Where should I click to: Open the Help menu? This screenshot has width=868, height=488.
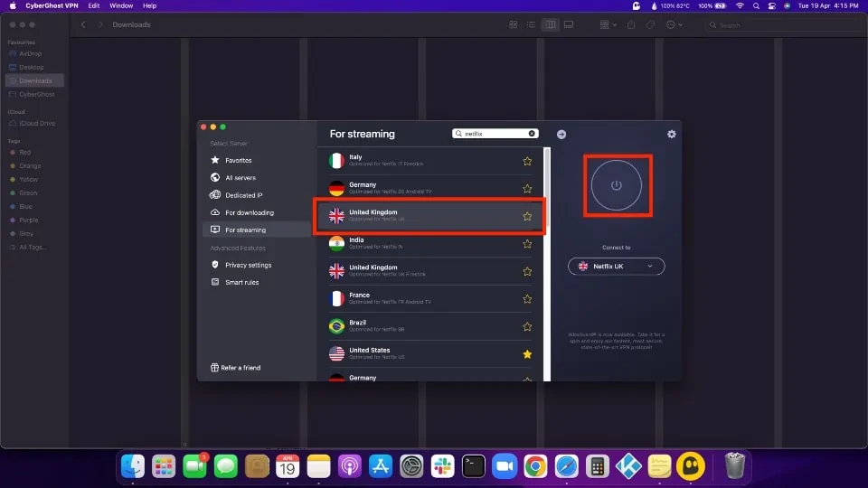click(149, 5)
